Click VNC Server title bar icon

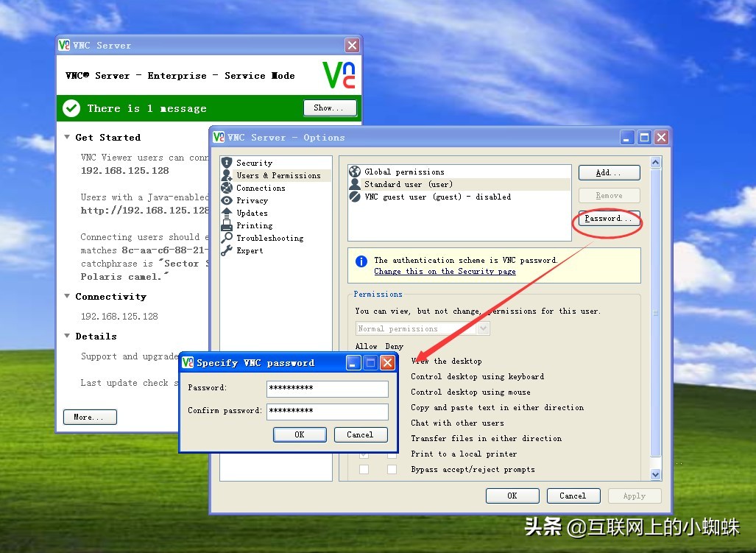[x=63, y=45]
